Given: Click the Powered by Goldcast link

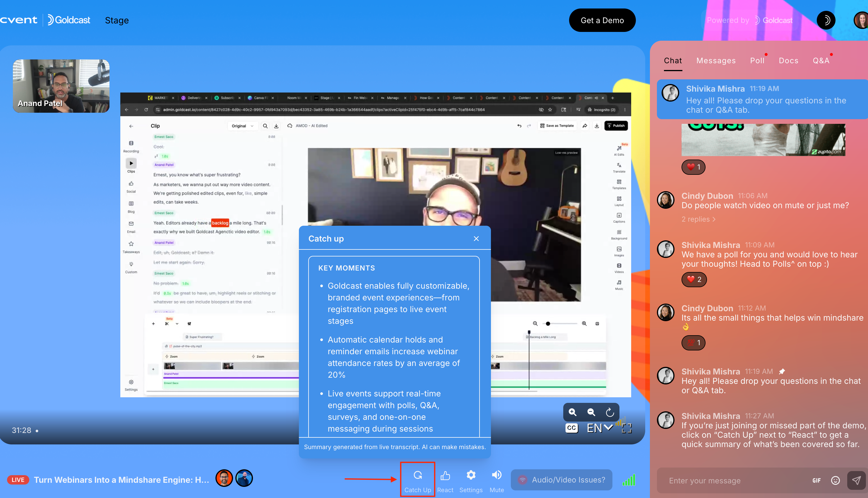Looking at the screenshot, I should tap(749, 20).
